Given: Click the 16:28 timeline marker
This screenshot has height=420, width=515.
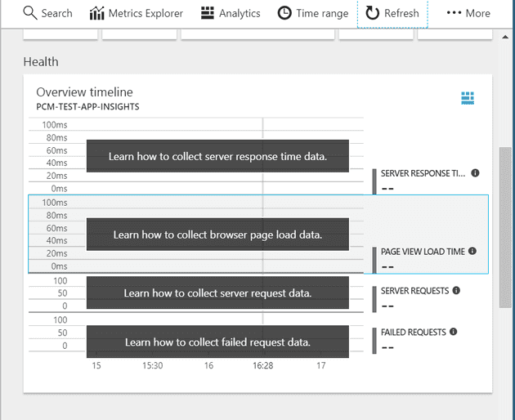Looking at the screenshot, I should [x=262, y=366].
